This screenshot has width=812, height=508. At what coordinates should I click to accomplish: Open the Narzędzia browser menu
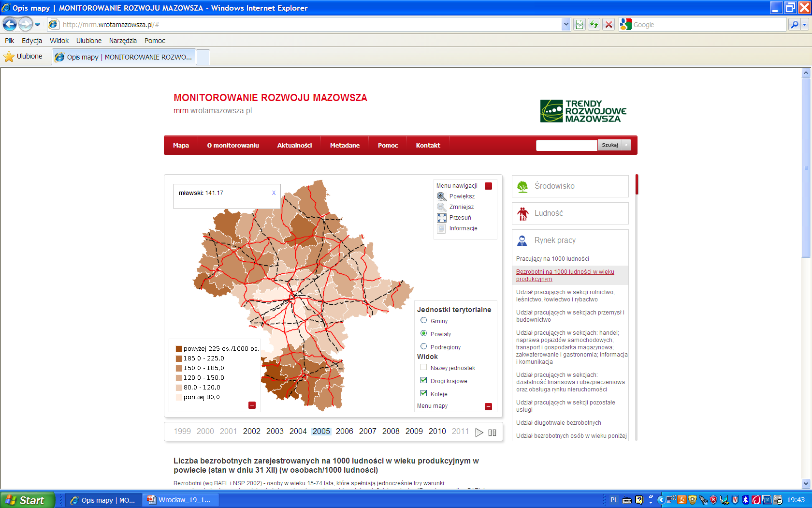coord(123,41)
